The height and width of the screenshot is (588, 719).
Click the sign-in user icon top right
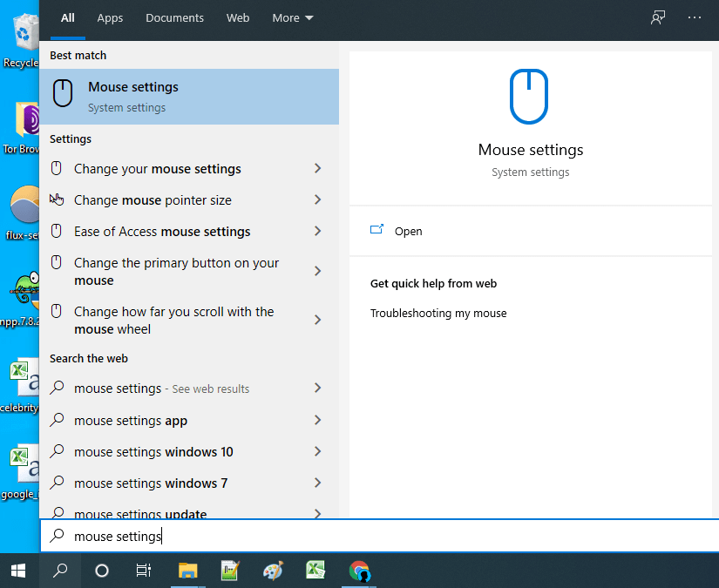pyautogui.click(x=657, y=17)
